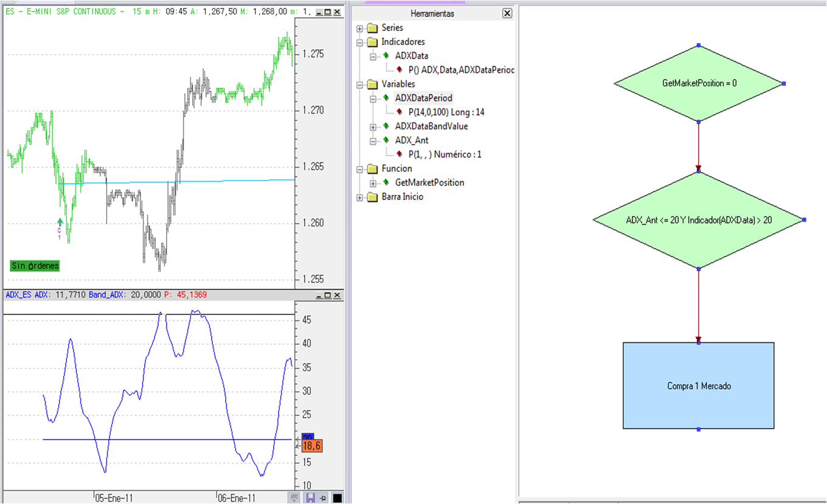Click the 06-Ene-11 date label on the time axis
Screen dimensions: 827x504
click(x=237, y=498)
